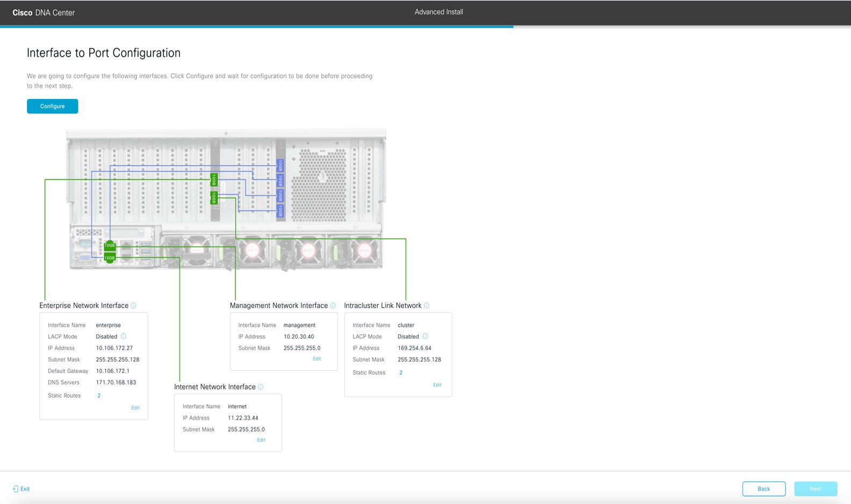Click info icon beside Enterprise Network Interface
Image resolution: width=851 pixels, height=504 pixels.
click(x=134, y=306)
